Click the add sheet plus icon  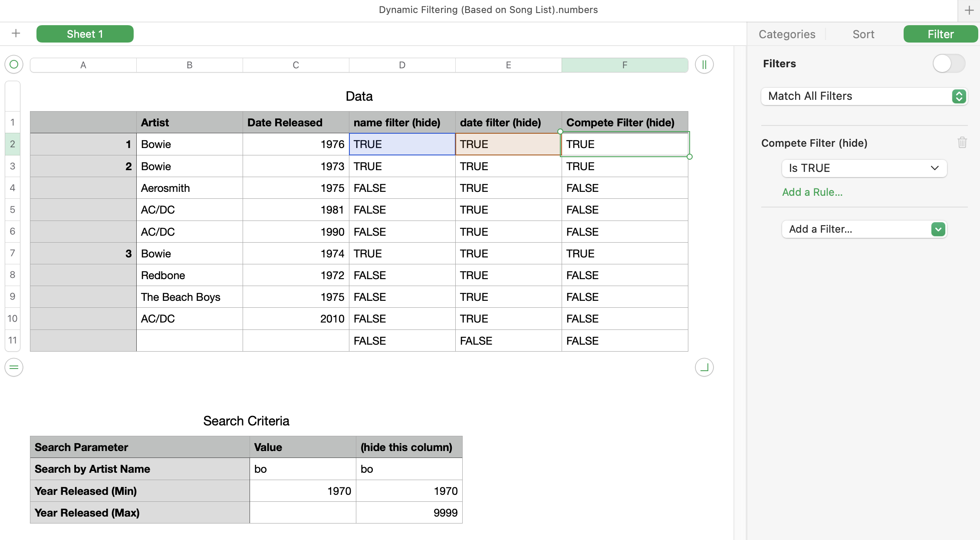tap(16, 33)
